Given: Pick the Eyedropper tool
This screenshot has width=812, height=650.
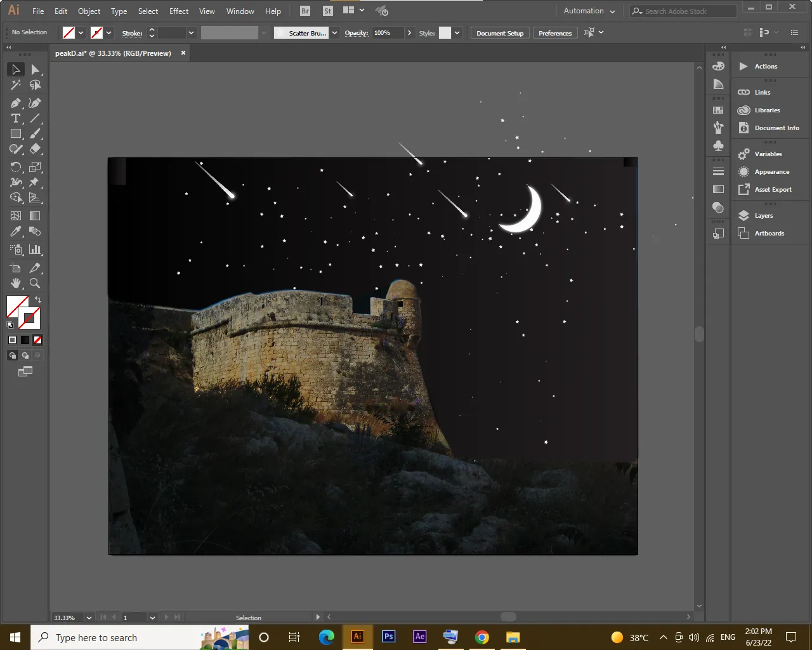Looking at the screenshot, I should (16, 232).
